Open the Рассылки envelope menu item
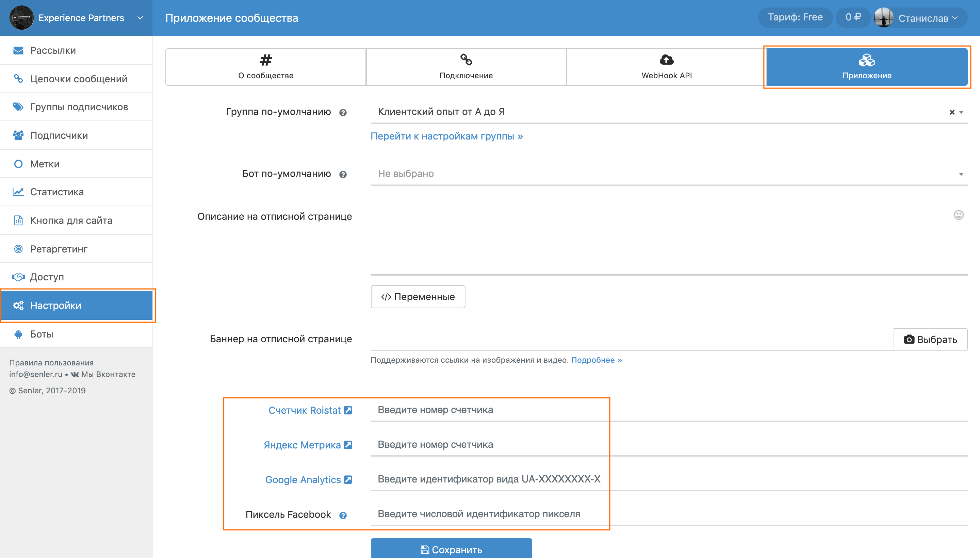The width and height of the screenshot is (980, 558). 53,50
